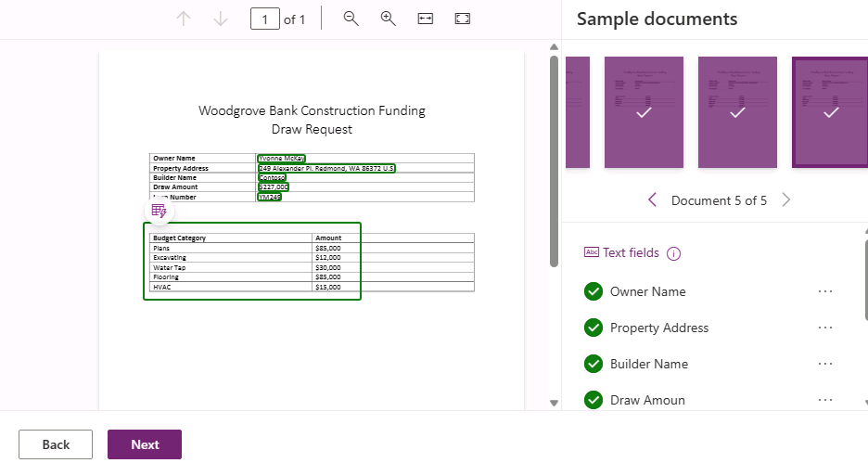
Task: Click the Back button
Action: pyautogui.click(x=56, y=444)
